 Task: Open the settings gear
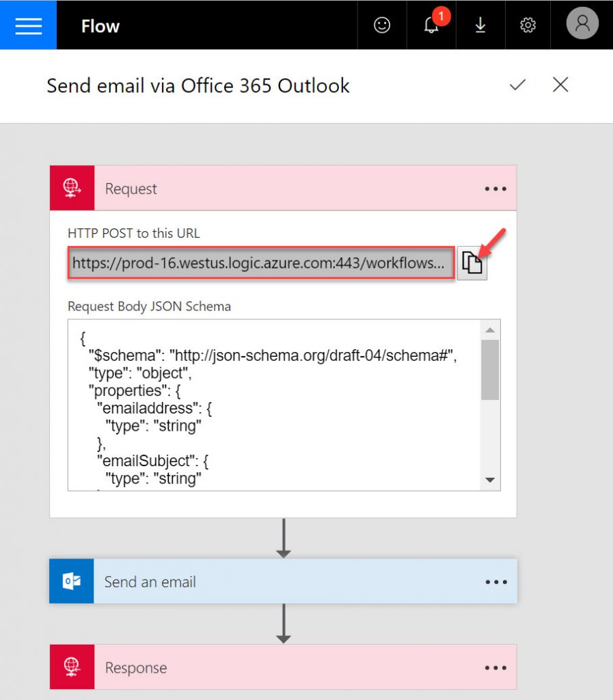[x=528, y=25]
